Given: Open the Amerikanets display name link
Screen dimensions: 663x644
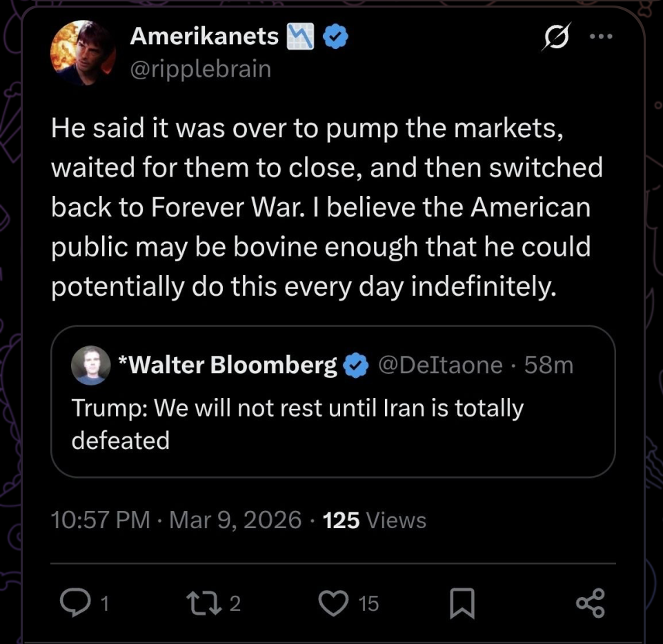Looking at the screenshot, I should pos(204,37).
